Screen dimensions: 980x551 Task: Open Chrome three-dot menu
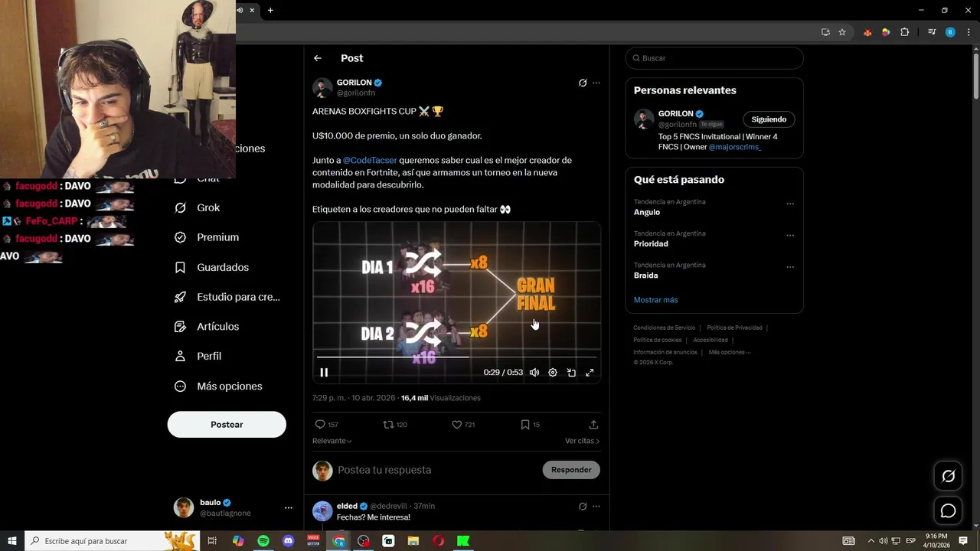coord(967,32)
